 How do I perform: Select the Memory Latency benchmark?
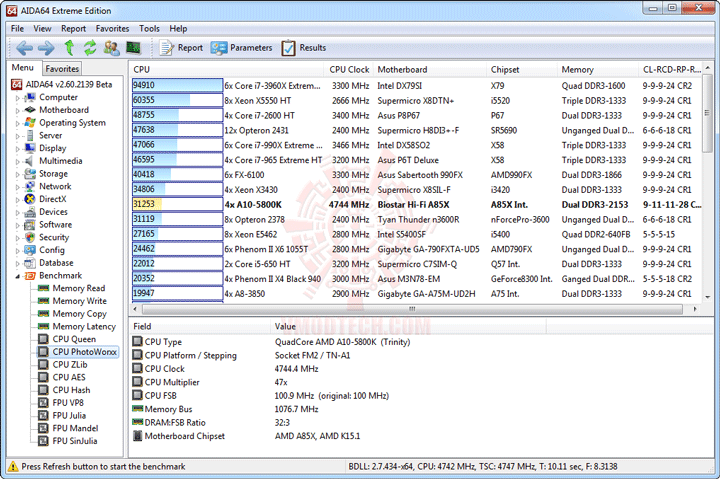pyautogui.click(x=84, y=327)
